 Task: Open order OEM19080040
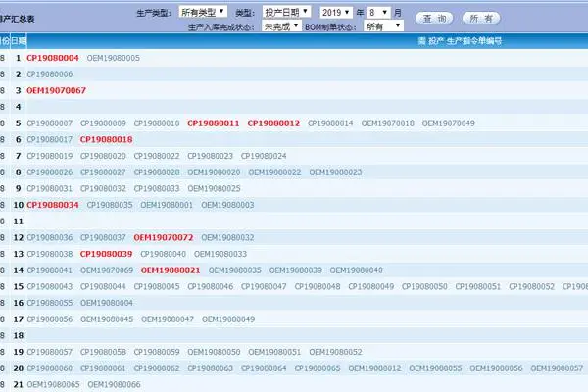click(x=357, y=270)
